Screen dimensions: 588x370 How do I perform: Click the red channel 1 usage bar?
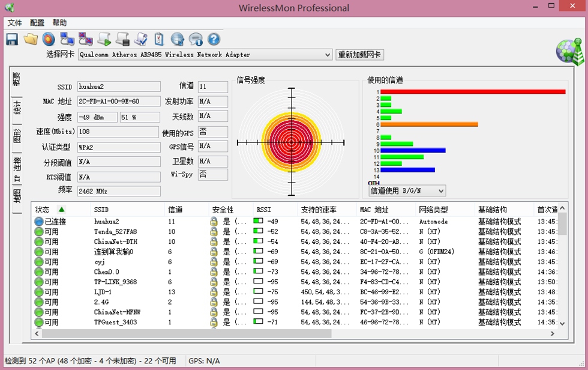click(x=473, y=91)
